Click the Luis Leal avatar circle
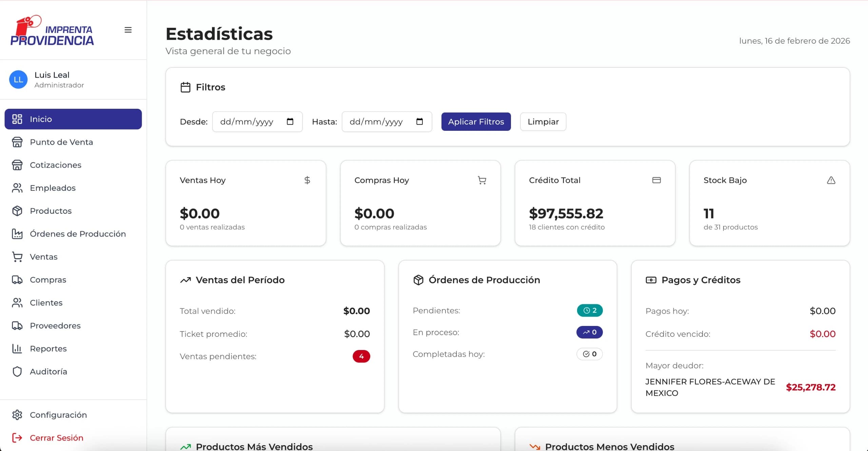 [18, 79]
